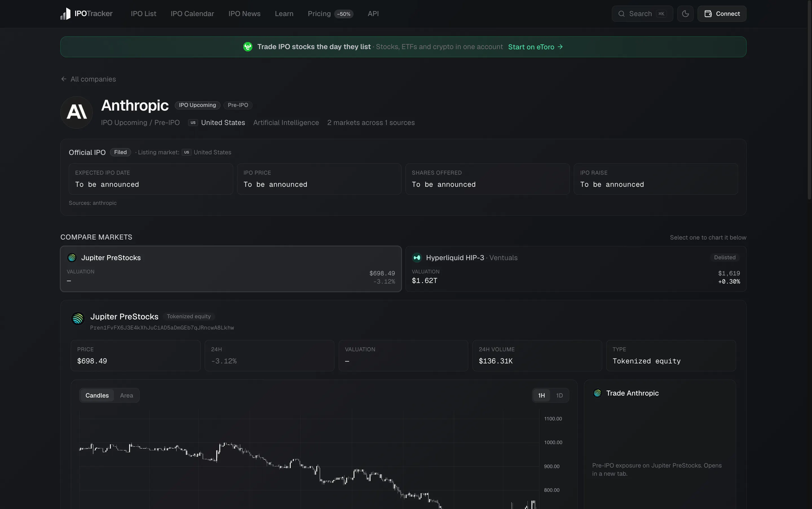812x509 pixels.
Task: Click the Delisted tag on Hyperliquid card
Action: pos(725,258)
